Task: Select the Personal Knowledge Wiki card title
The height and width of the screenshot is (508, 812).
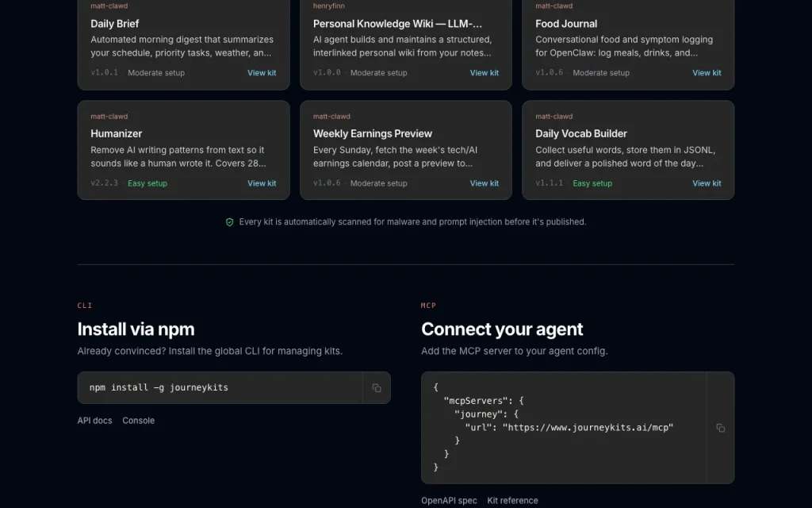Action: tap(397, 24)
